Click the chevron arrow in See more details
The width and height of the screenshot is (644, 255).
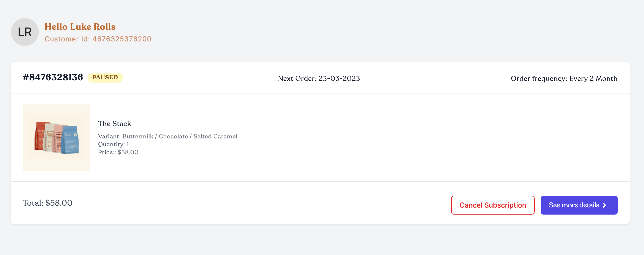tap(605, 205)
